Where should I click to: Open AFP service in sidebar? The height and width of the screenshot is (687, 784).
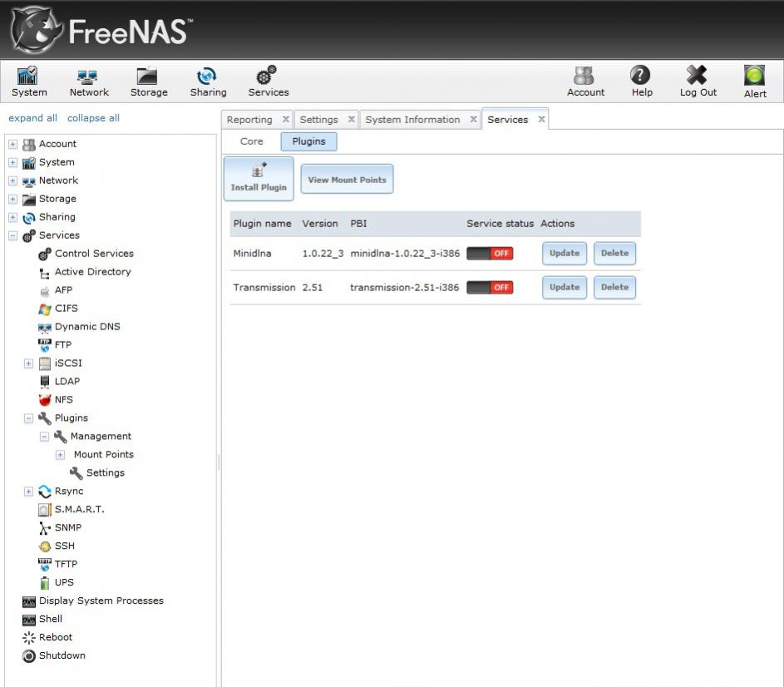(x=56, y=290)
